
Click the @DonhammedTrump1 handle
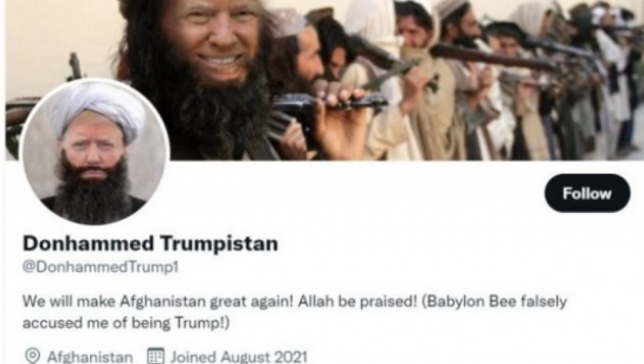pos(100,267)
